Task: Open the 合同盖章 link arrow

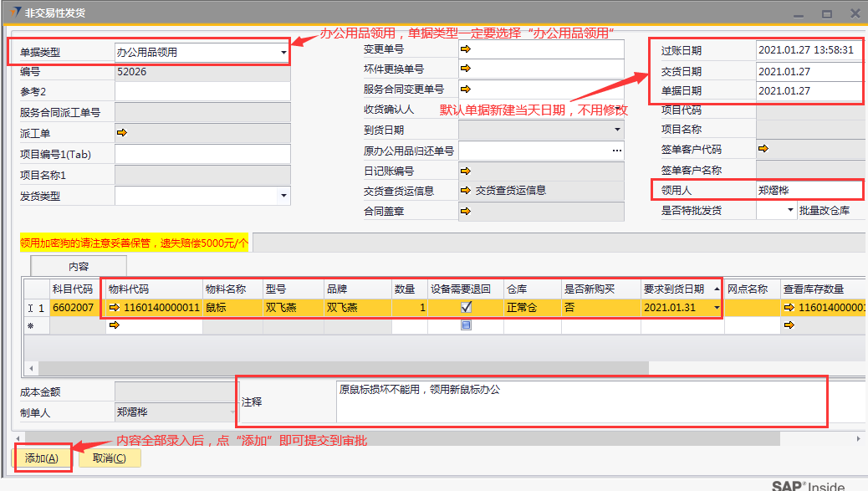Action: click(466, 211)
